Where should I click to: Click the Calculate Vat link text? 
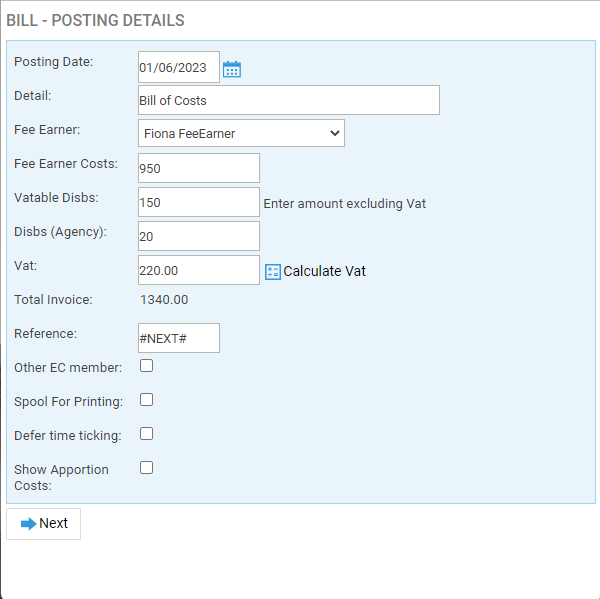click(x=324, y=271)
